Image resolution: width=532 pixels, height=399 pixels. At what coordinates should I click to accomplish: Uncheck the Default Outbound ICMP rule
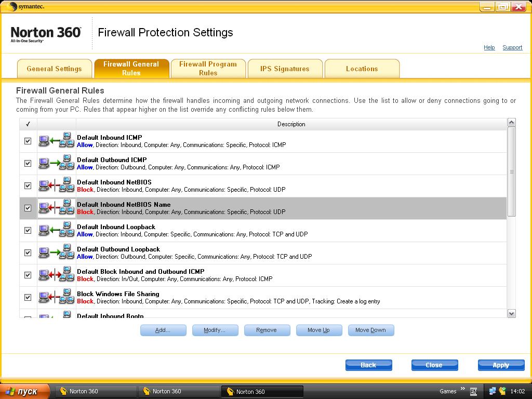[x=28, y=163]
